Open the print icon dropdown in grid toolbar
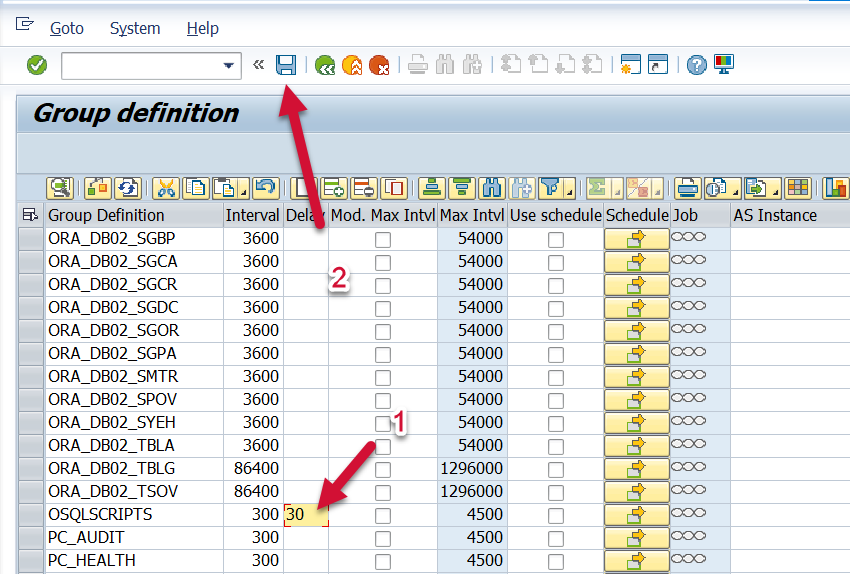This screenshot has width=850, height=574. 689,188
